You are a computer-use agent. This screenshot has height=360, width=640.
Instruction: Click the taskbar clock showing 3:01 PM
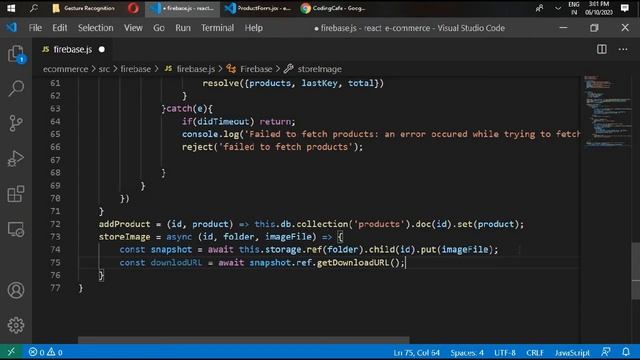coord(599,8)
